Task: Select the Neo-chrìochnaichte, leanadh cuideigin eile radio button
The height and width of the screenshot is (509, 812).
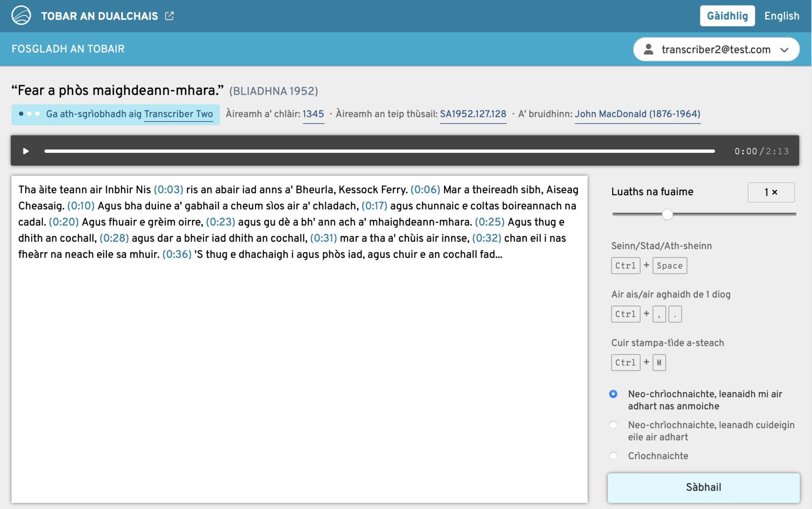Action: [x=613, y=425]
